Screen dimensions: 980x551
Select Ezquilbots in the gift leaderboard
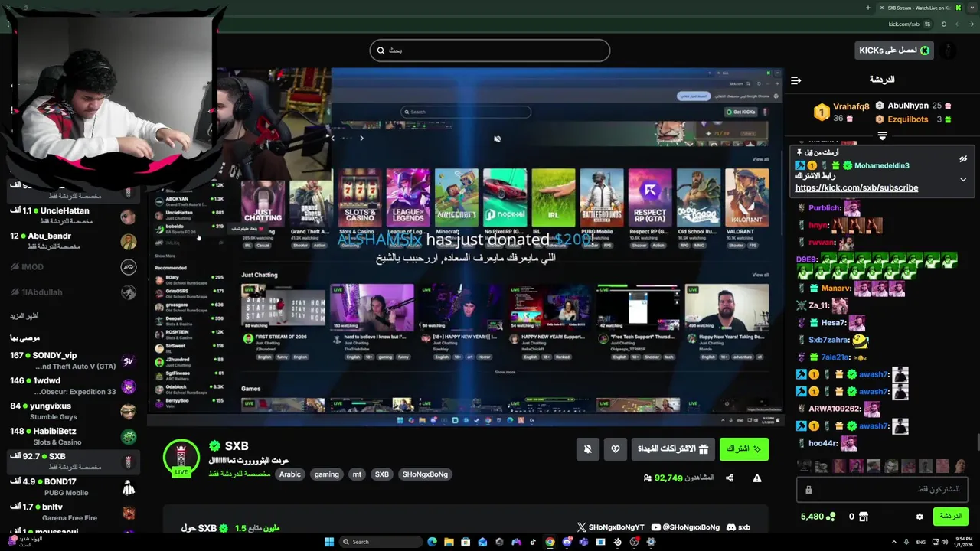[x=913, y=119]
